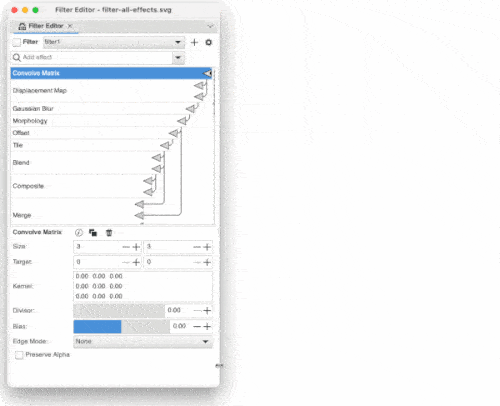Expand the Add effect dropdown arrow
Screen dimensions: 500x406
178,58
